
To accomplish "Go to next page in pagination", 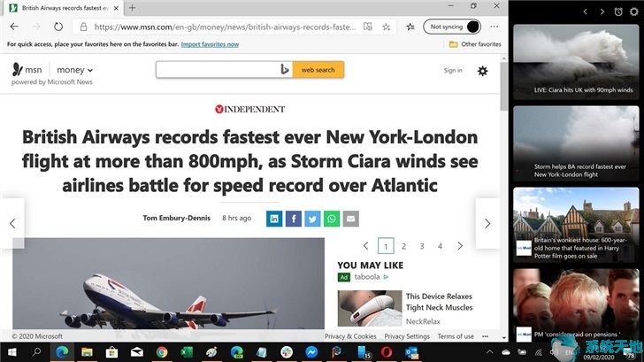I will click(x=460, y=246).
